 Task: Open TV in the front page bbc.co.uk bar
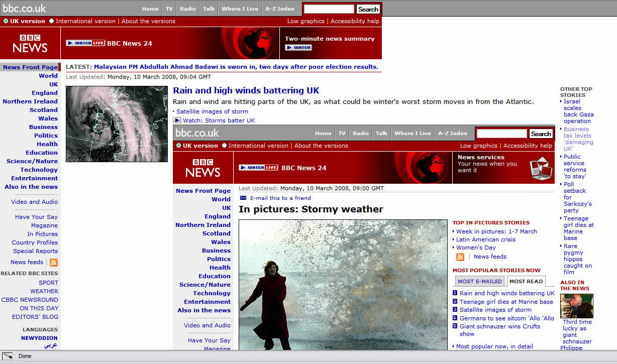click(x=169, y=9)
